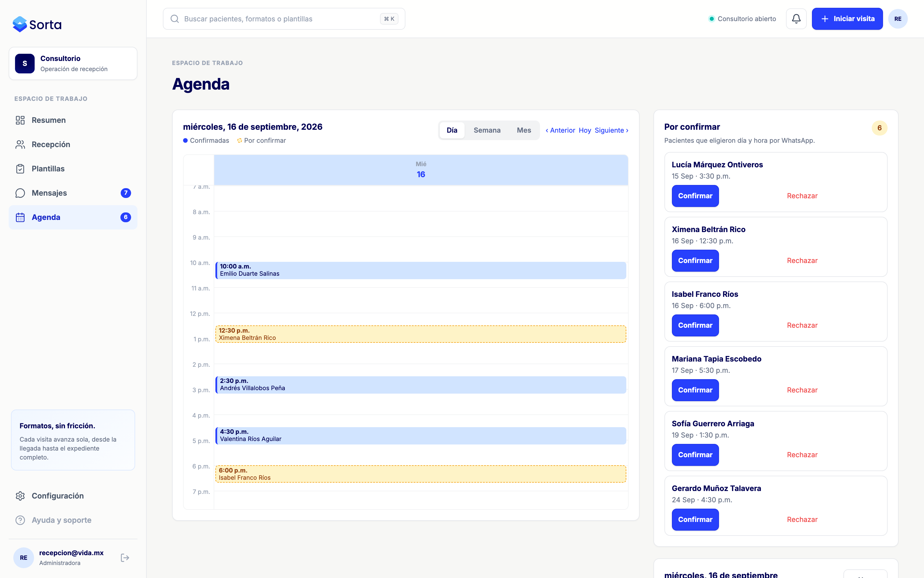Open the 10:00 a.m. Emilio Duarte Salinas event
The image size is (924, 578).
[420, 270]
